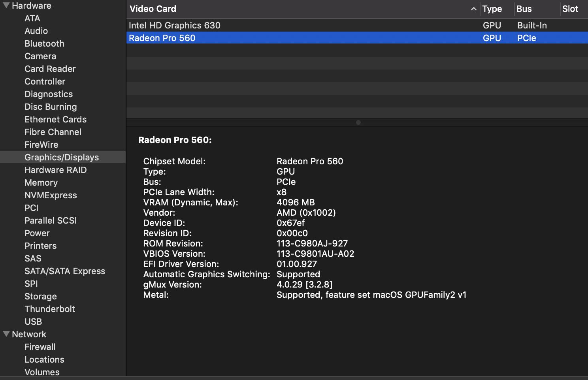Select Power in the sidebar
The image size is (588, 380).
(37, 233)
